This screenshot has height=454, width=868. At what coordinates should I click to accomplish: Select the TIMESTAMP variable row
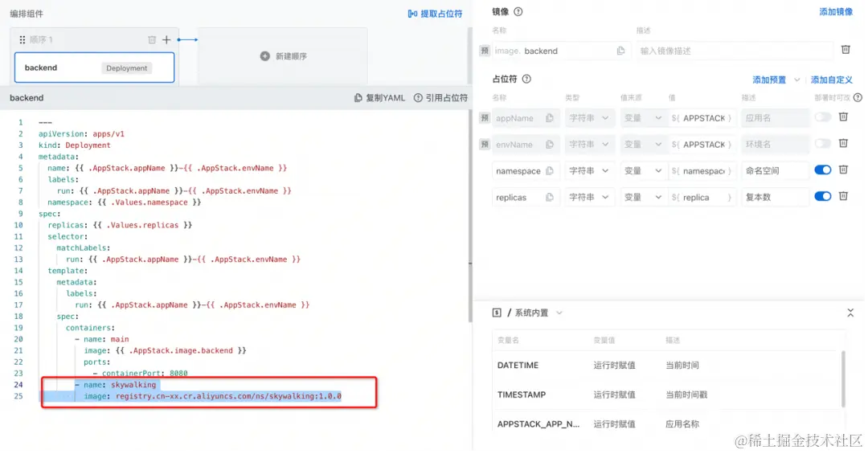click(667, 395)
